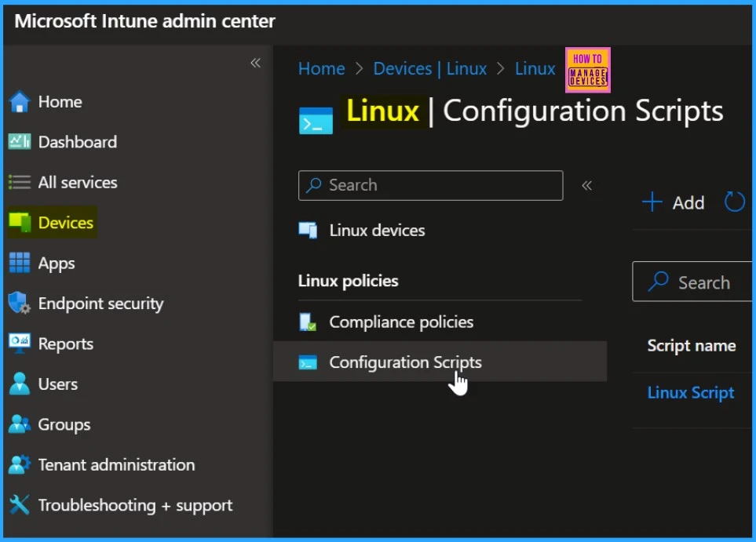This screenshot has width=756, height=542.
Task: Open the Linux Script entry
Action: [x=690, y=393]
